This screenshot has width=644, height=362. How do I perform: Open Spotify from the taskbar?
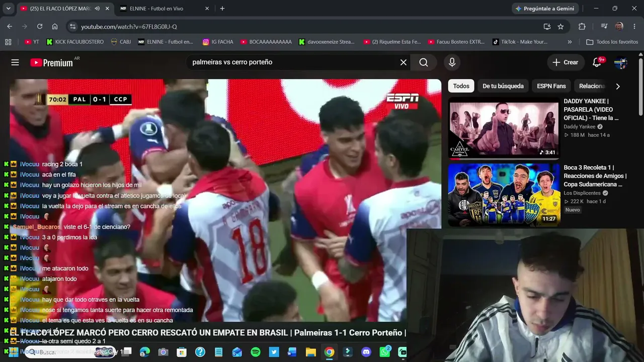pos(255,352)
